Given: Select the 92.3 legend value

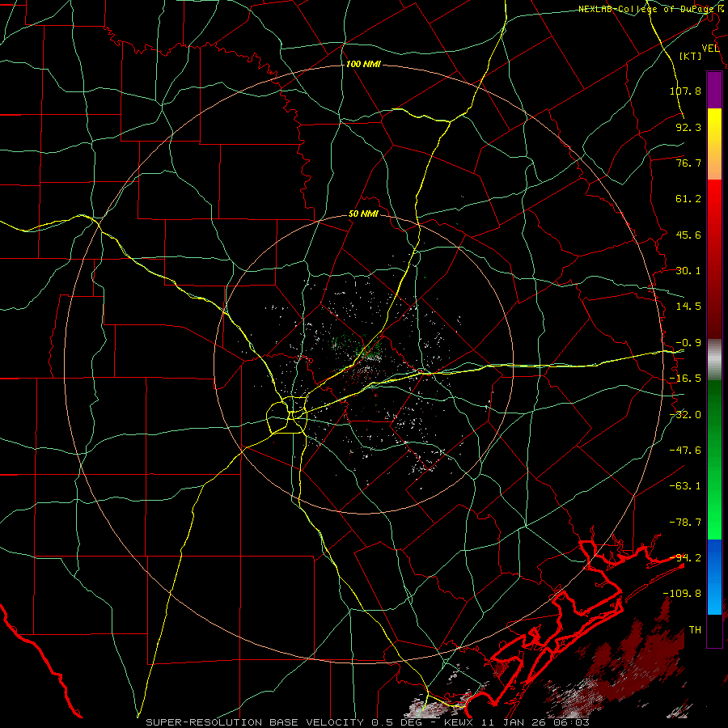Looking at the screenshot, I should [688, 127].
